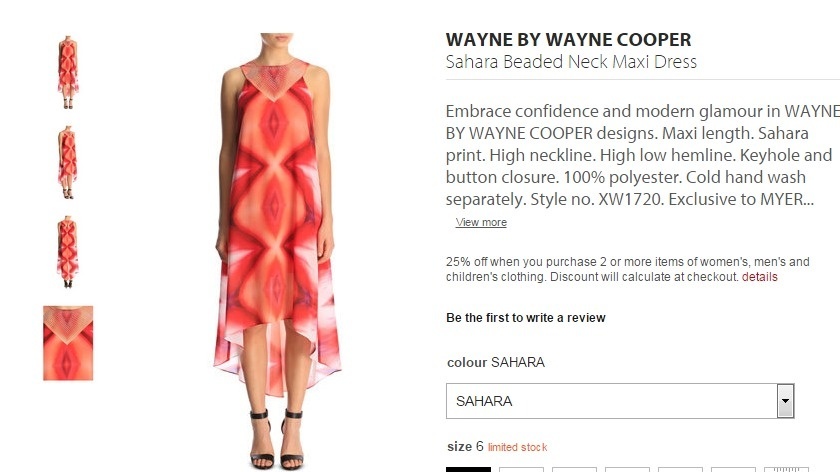Choose the third size option box
The image size is (840, 472).
tap(574, 469)
